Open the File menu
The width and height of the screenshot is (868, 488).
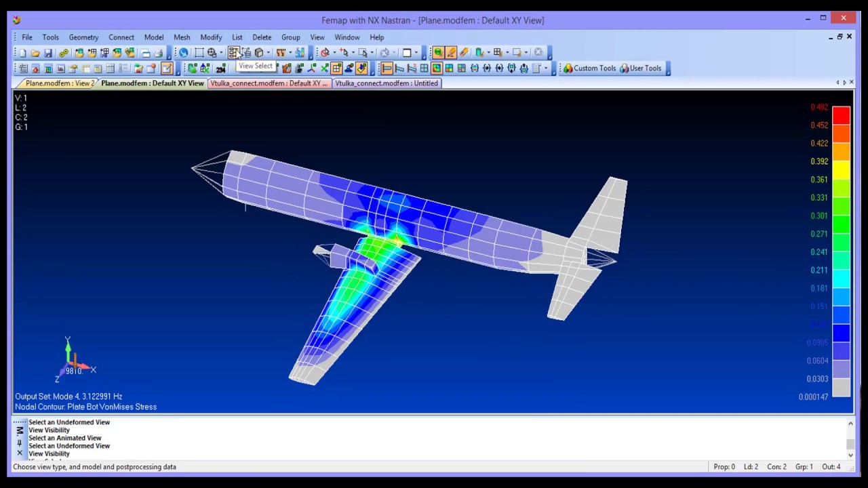coord(26,37)
